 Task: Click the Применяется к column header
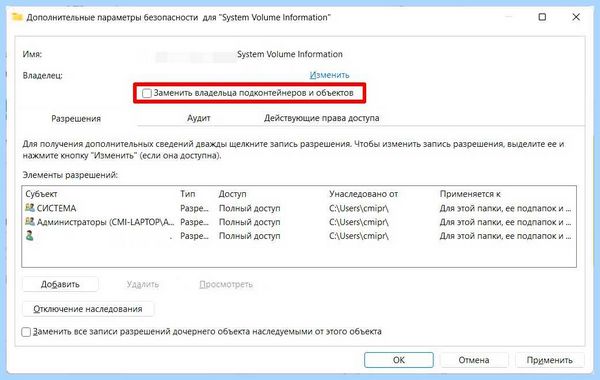click(470, 194)
